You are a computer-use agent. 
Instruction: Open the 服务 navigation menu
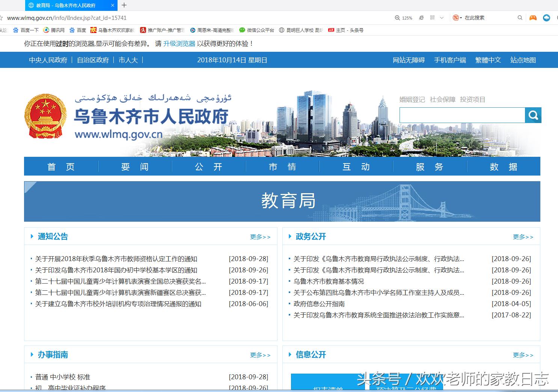click(430, 167)
